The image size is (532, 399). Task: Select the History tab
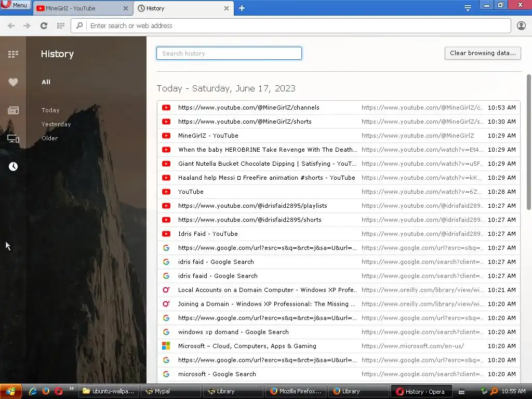click(180, 8)
